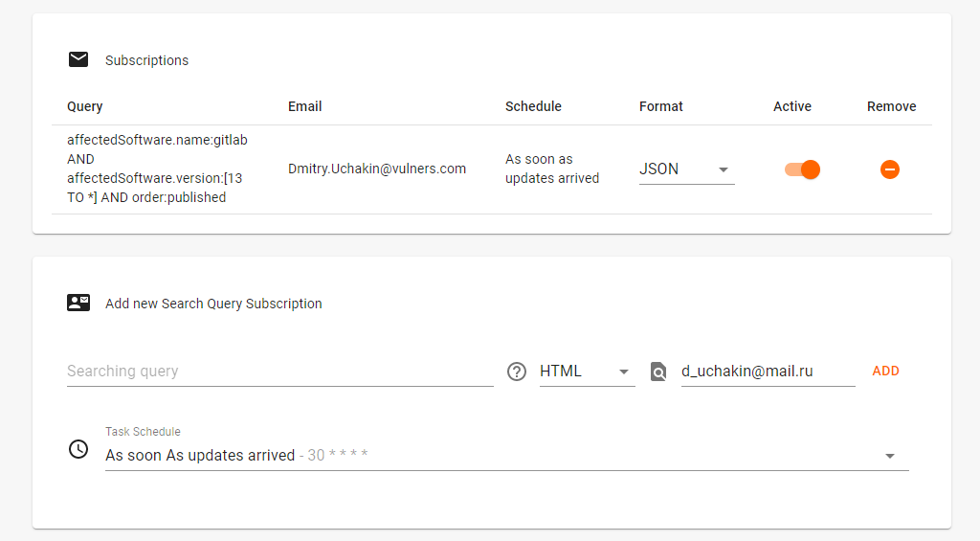This screenshot has height=541, width=980.
Task: Click the clock icon beside Task Schedule
Action: [78, 448]
